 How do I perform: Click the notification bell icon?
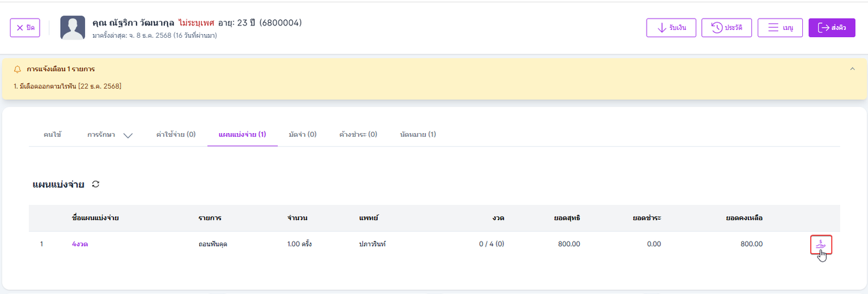(x=17, y=69)
